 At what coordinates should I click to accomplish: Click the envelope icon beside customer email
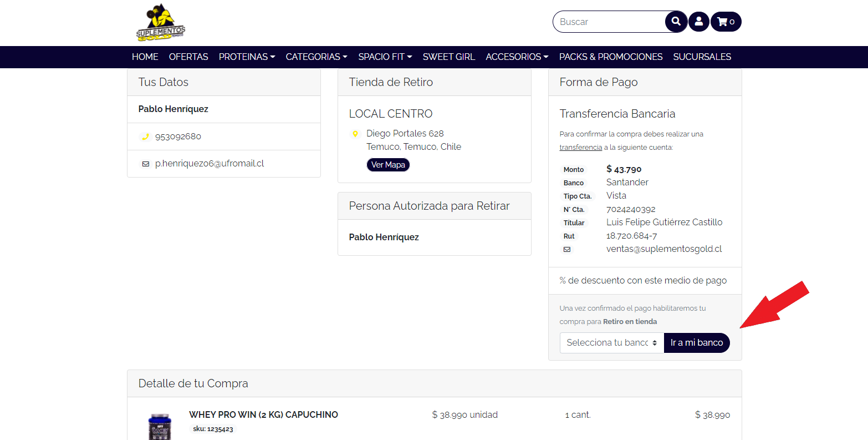(146, 164)
